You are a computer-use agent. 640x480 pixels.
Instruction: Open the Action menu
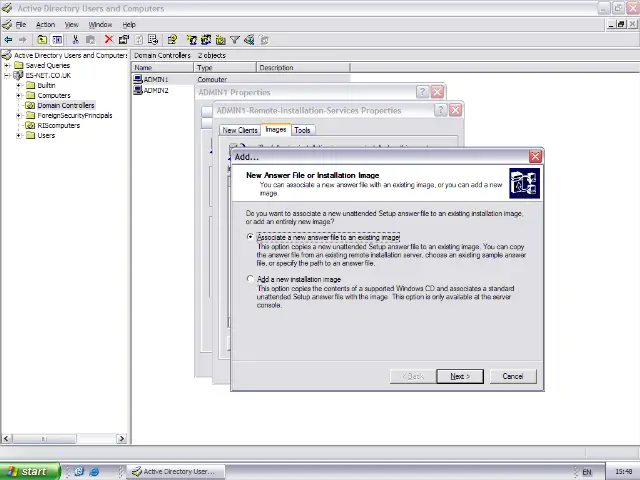click(x=45, y=24)
